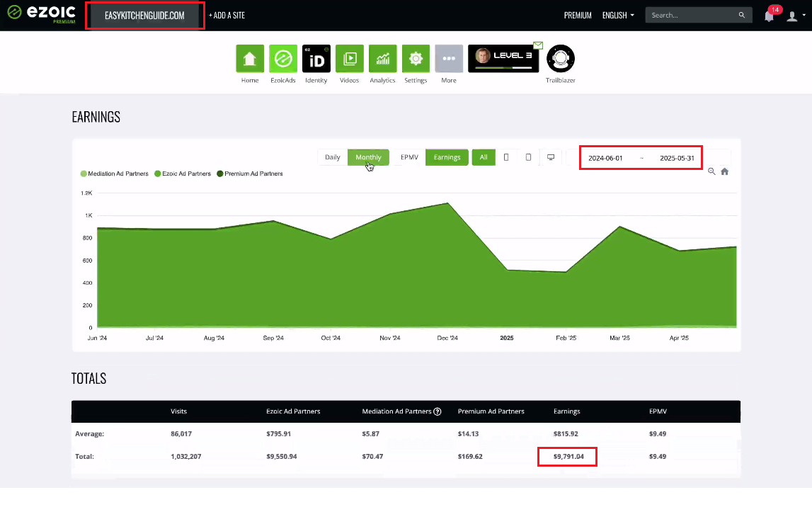812x512 pixels.
Task: Open the user account menu
Action: click(x=796, y=16)
